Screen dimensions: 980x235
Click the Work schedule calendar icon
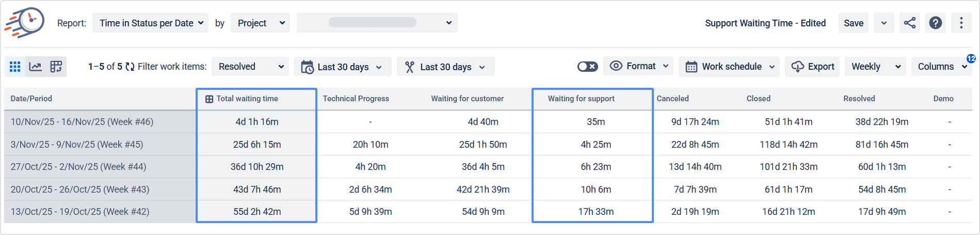coord(692,67)
